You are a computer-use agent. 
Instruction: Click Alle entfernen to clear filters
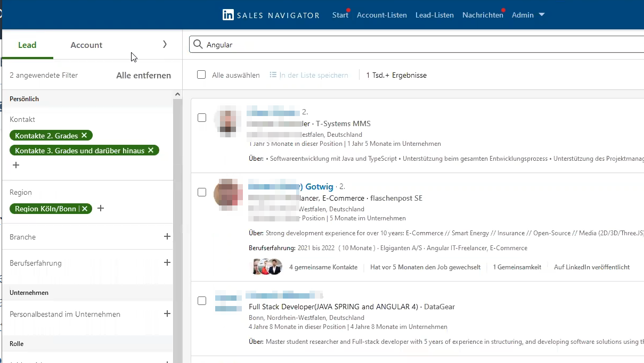pyautogui.click(x=144, y=75)
